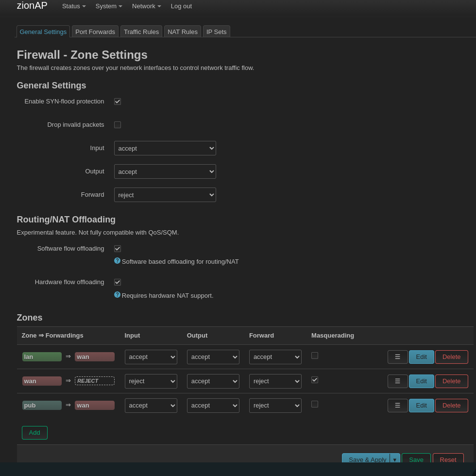Viewport: 476px width, 476px height.
Task: Click the help icon beside Software based offloading
Action: coord(117,261)
